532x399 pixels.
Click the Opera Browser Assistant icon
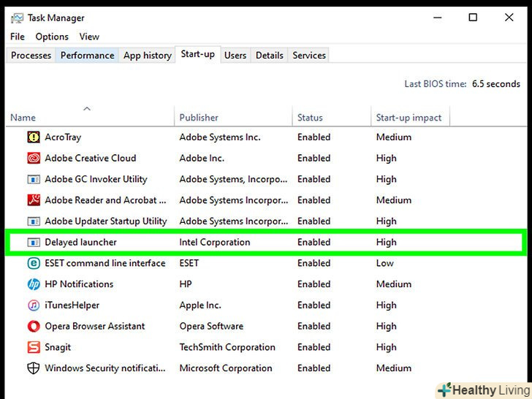34,327
